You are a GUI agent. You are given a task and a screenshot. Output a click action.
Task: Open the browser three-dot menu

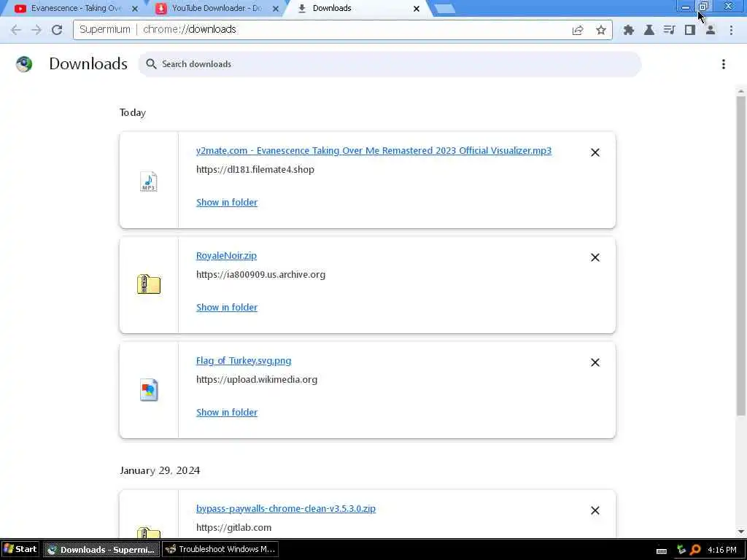(731, 30)
